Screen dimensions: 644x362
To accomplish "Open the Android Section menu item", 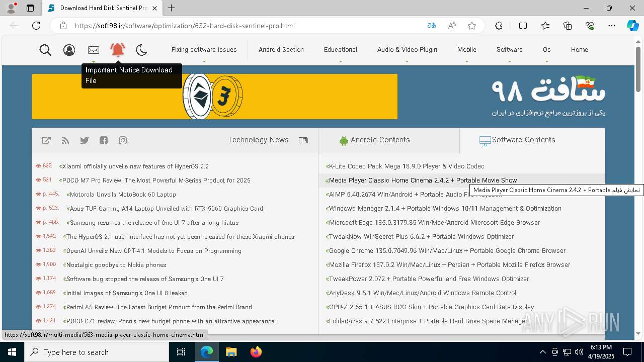I will click(x=281, y=50).
